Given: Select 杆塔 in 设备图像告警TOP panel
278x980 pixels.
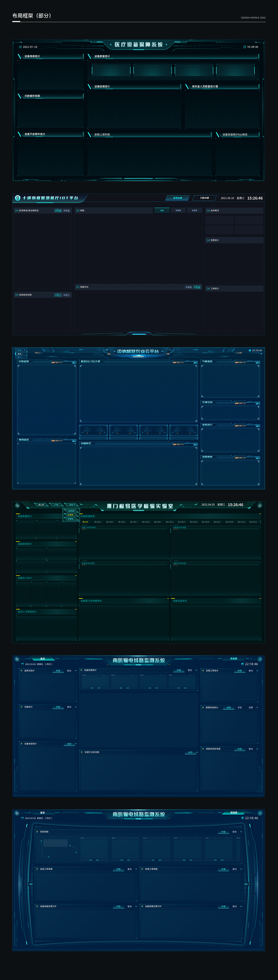Looking at the screenshot, I should click(x=223, y=906).
